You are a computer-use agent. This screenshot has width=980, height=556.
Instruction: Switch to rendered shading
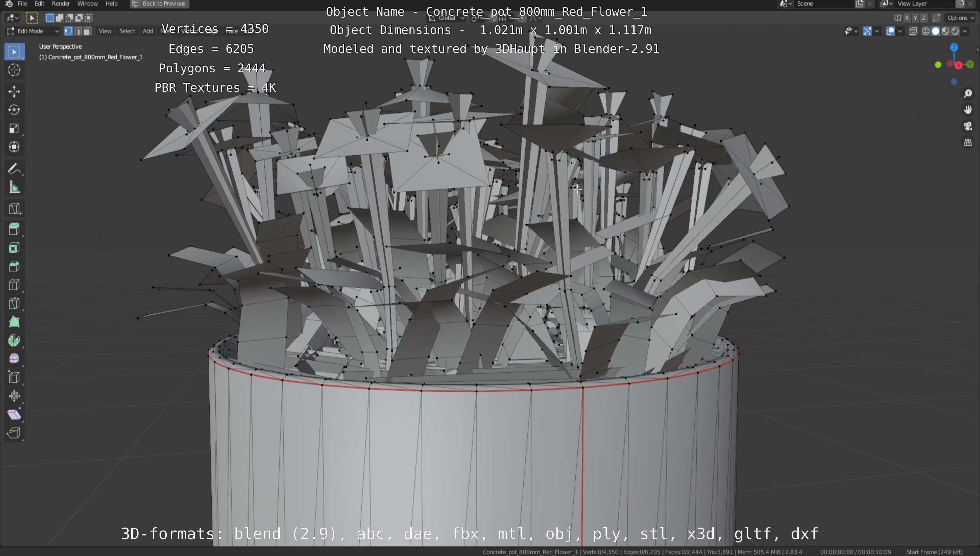(955, 31)
